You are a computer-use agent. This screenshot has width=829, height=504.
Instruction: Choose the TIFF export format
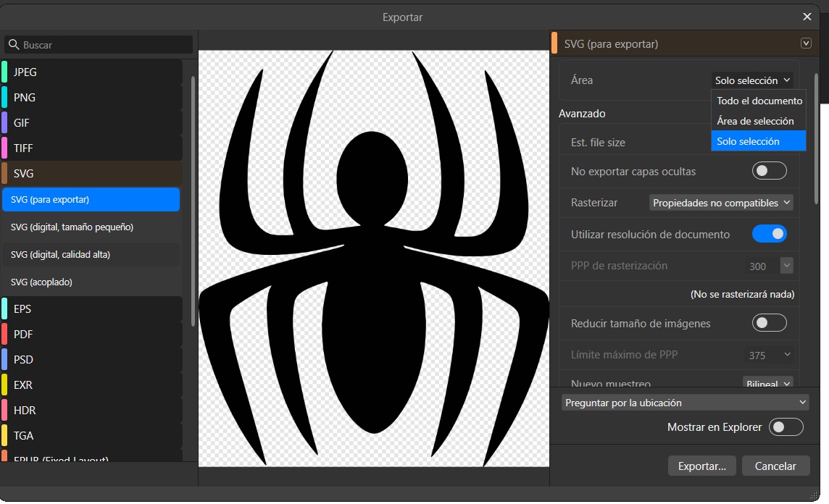point(23,148)
